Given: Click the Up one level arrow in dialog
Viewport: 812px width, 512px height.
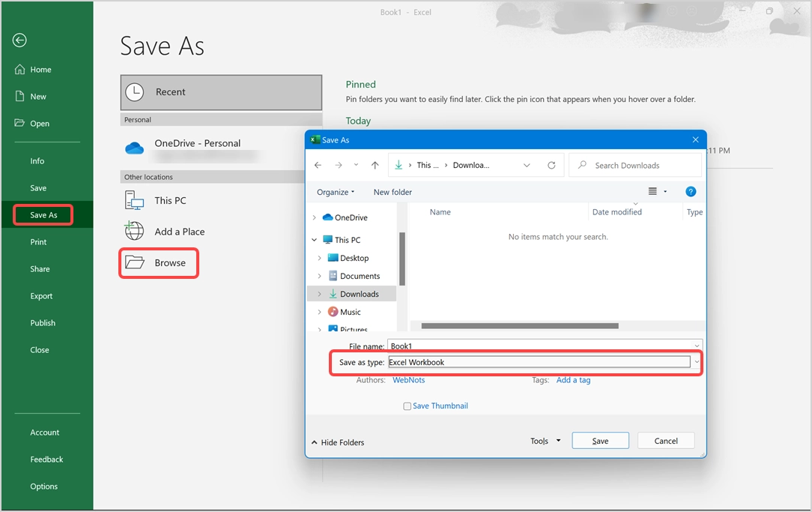Looking at the screenshot, I should click(x=375, y=165).
